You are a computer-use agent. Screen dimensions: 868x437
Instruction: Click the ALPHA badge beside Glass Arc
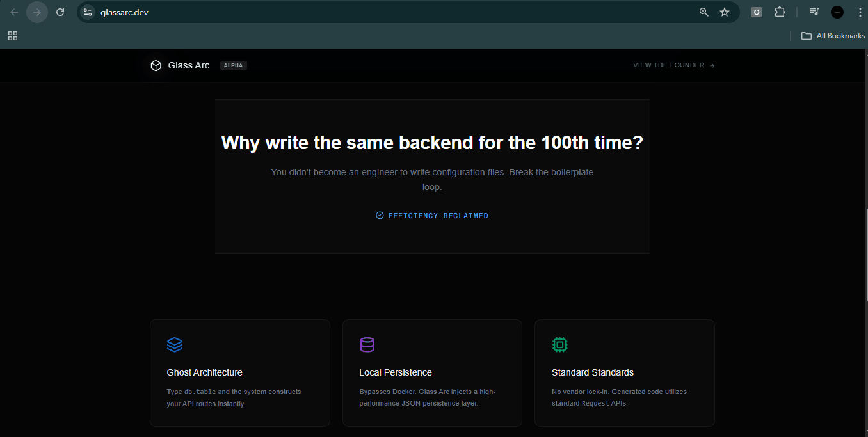[233, 65]
